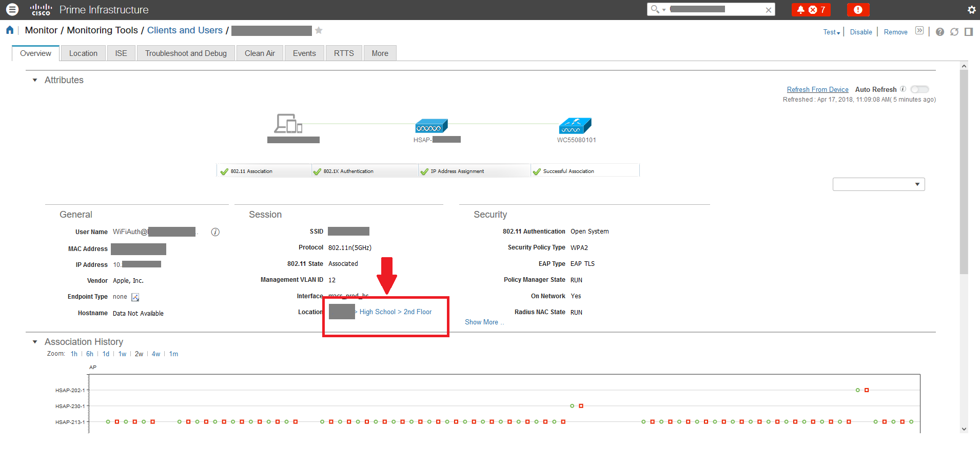
Task: Open the Clean Air tab
Action: 260,53
